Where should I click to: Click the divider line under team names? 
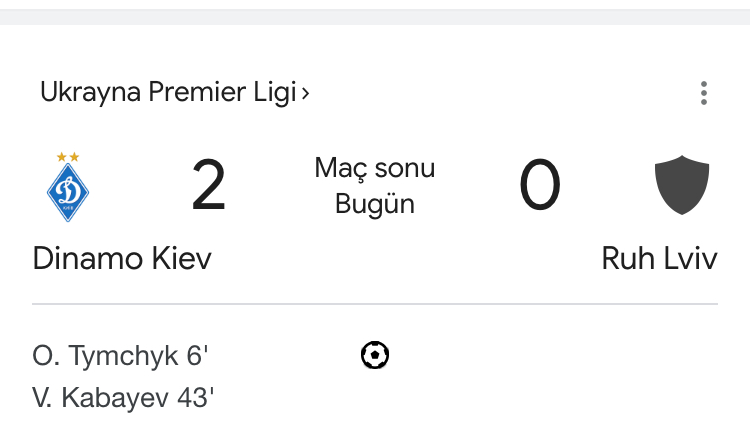click(375, 304)
